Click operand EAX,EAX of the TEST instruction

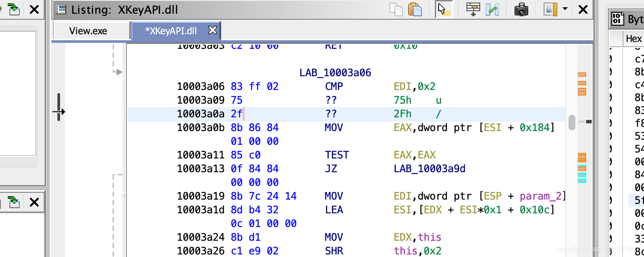pyautogui.click(x=415, y=155)
